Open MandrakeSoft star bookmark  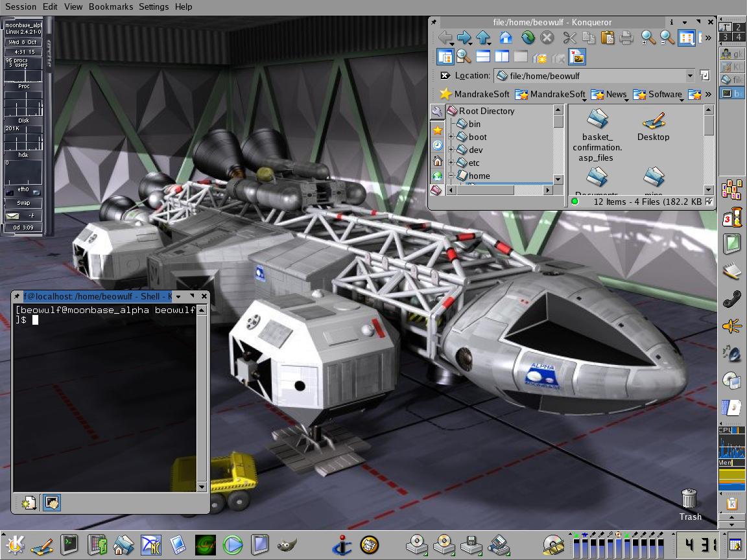pyautogui.click(x=475, y=94)
